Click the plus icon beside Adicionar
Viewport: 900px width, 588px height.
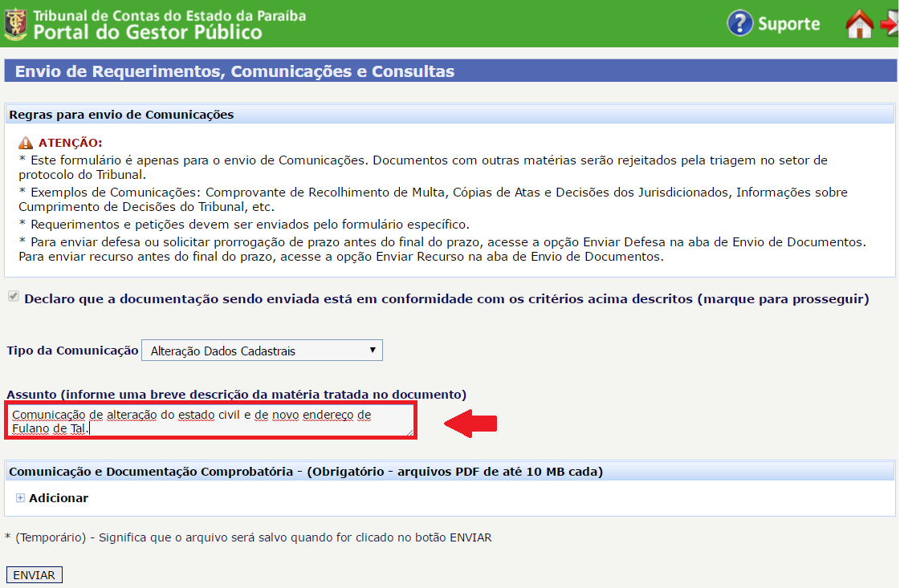[20, 498]
